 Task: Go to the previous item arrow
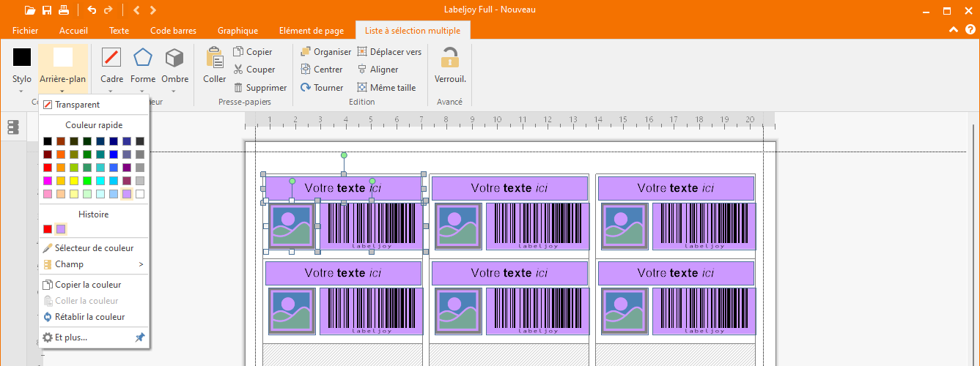click(x=137, y=10)
